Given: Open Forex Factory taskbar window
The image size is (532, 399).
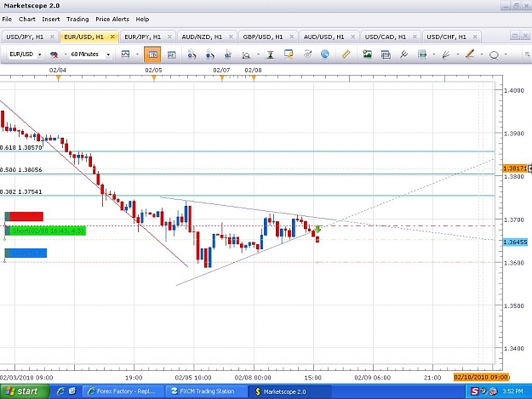Looking at the screenshot, I should click(x=123, y=391).
